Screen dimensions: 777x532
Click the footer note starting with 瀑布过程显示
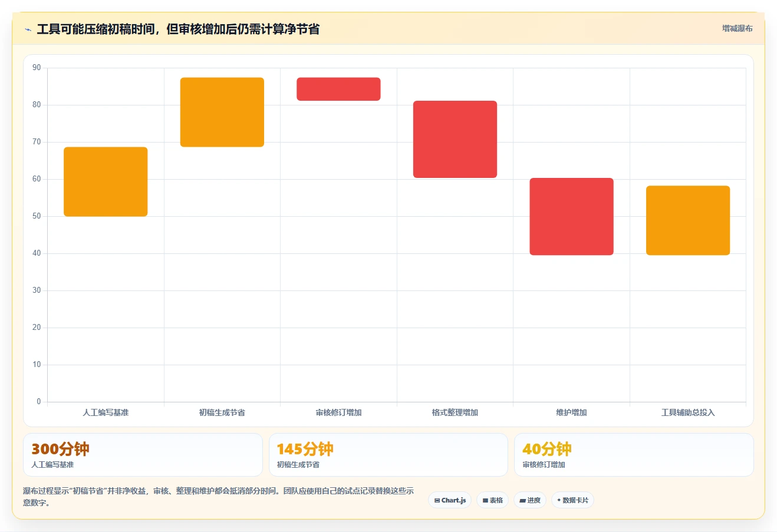[218, 497]
